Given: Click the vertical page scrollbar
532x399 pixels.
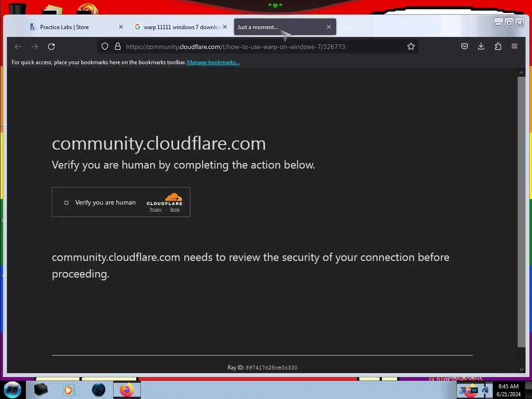Looking at the screenshot, I should pos(521,212).
